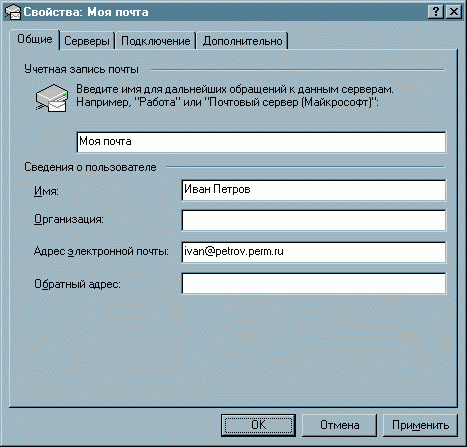
Task: Switch to the Дополнительно tab
Action: (242, 41)
